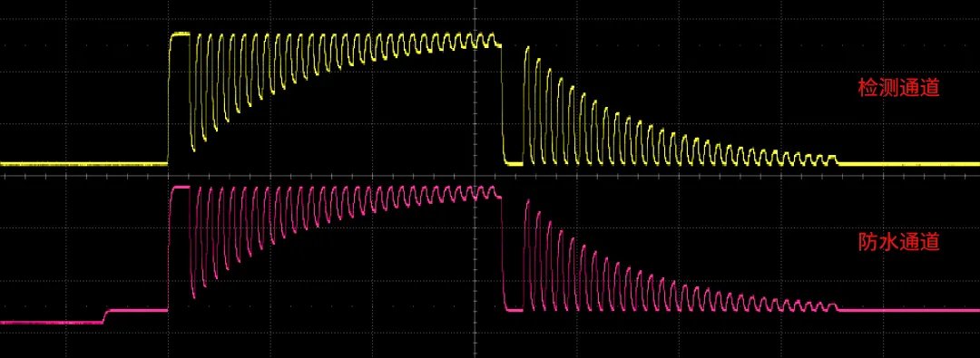The width and height of the screenshot is (980, 358).
Task: Select the pink trace's flat top after rising edge
Action: click(x=180, y=187)
